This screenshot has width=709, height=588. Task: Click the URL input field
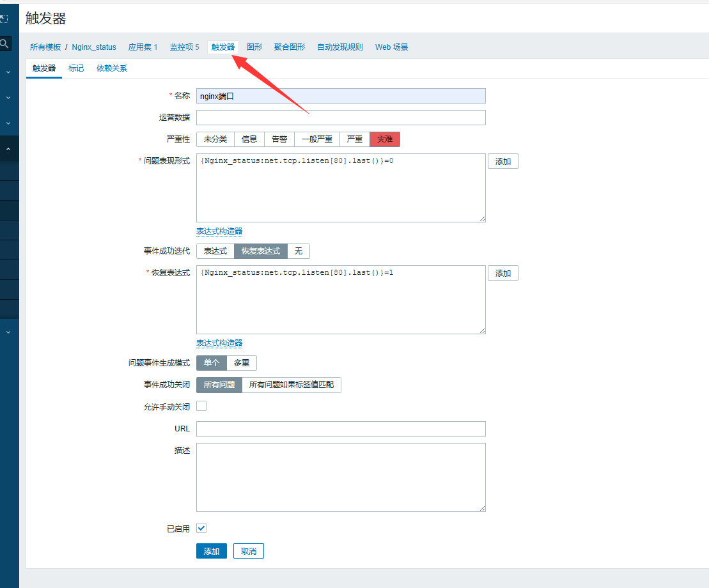click(x=341, y=429)
